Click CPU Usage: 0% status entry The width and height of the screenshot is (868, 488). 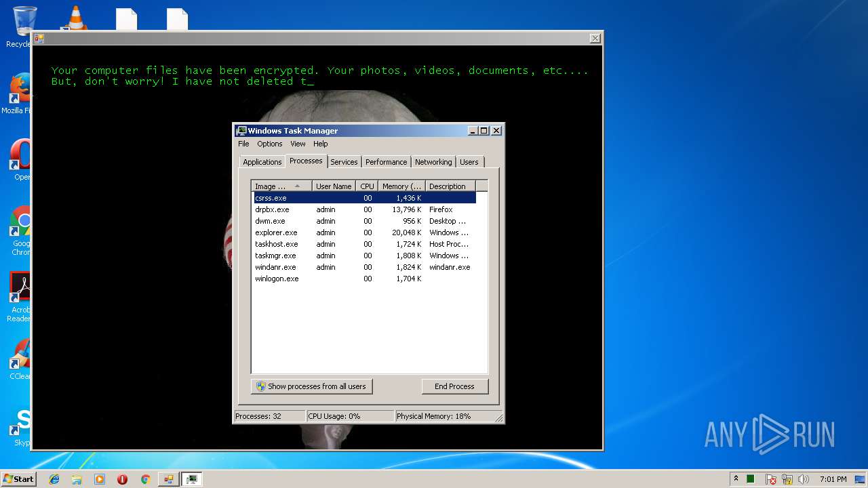coord(349,416)
